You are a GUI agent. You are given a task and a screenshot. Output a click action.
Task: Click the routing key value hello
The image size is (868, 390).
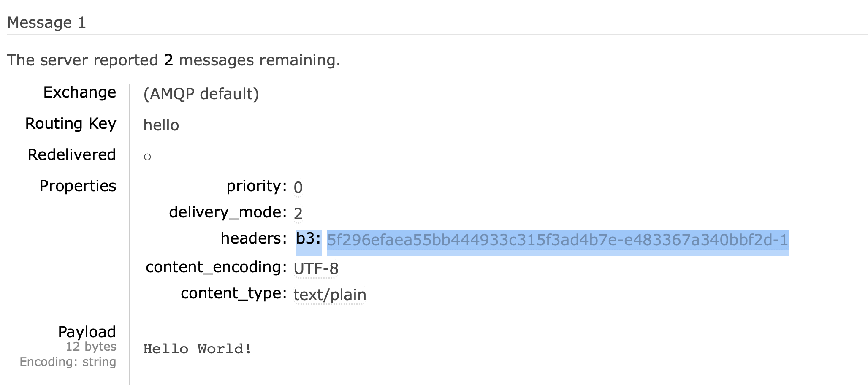pyautogui.click(x=161, y=125)
